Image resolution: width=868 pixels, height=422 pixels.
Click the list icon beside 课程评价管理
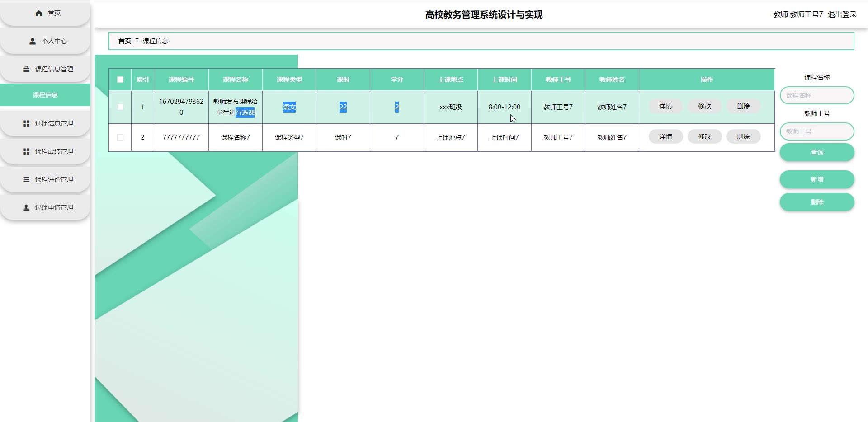point(26,179)
